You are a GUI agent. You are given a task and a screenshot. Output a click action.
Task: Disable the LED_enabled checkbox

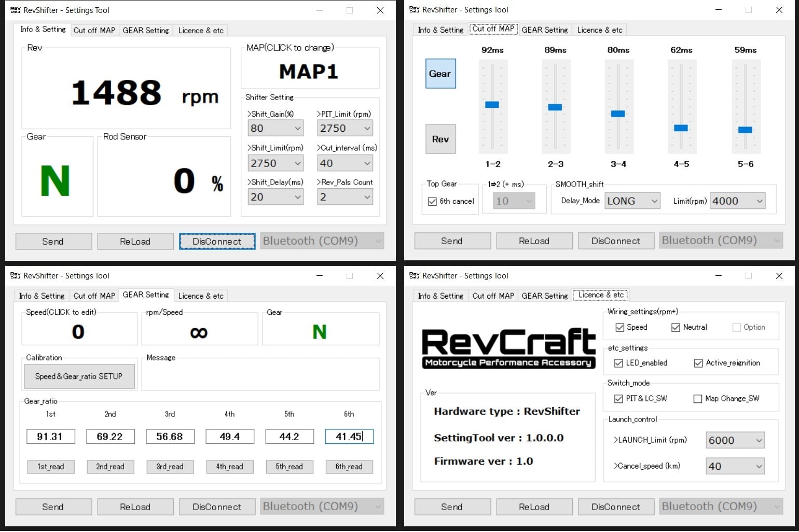(x=618, y=363)
